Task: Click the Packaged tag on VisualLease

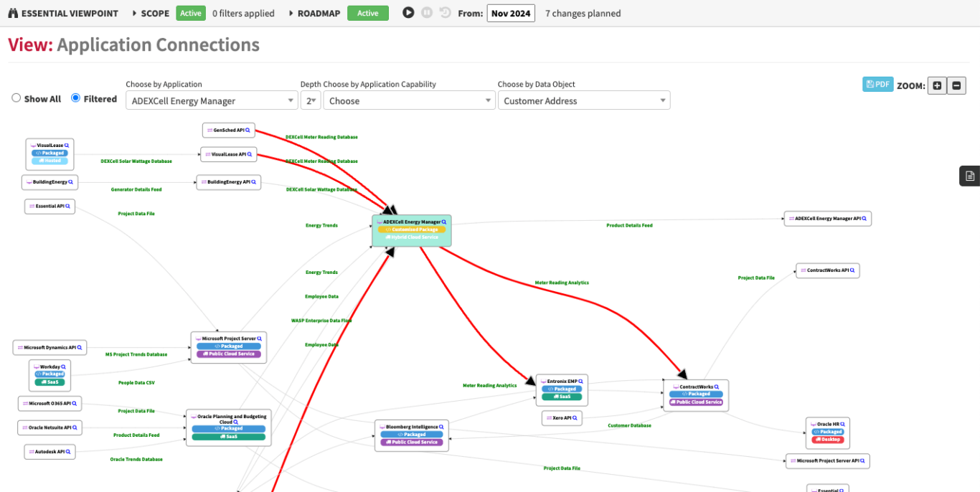Action: [50, 153]
